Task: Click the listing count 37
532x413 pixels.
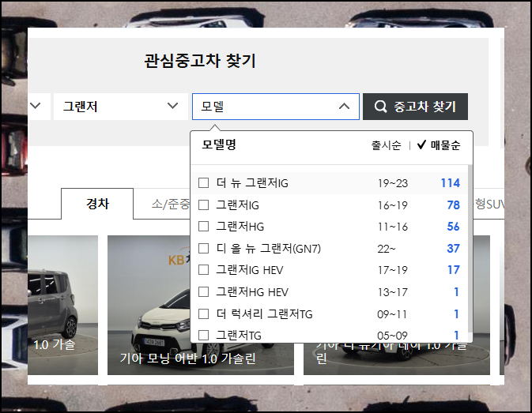Action: tap(453, 248)
